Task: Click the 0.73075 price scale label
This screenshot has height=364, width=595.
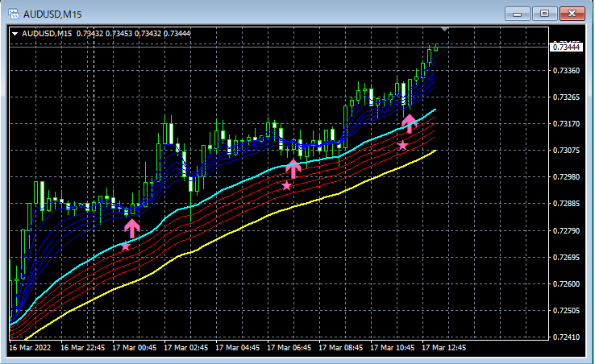Action: point(566,150)
